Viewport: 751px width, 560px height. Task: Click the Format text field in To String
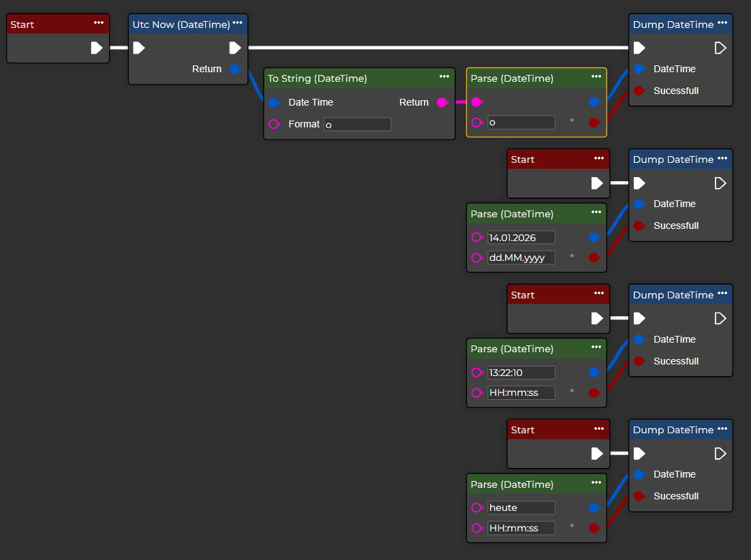point(357,124)
